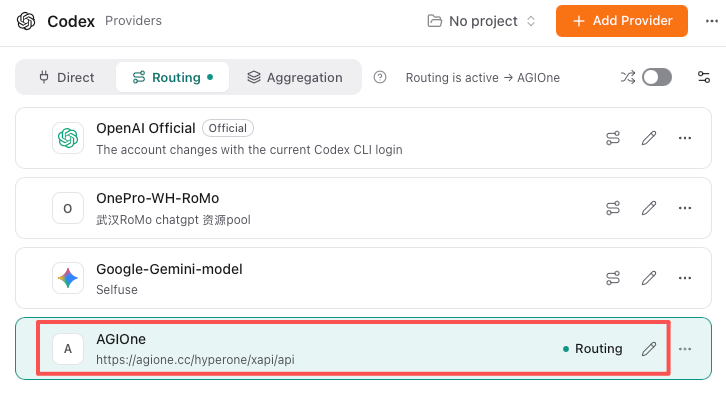Open more options for OnePro-WH-RoMo
The width and height of the screenshot is (726, 403).
pos(685,208)
